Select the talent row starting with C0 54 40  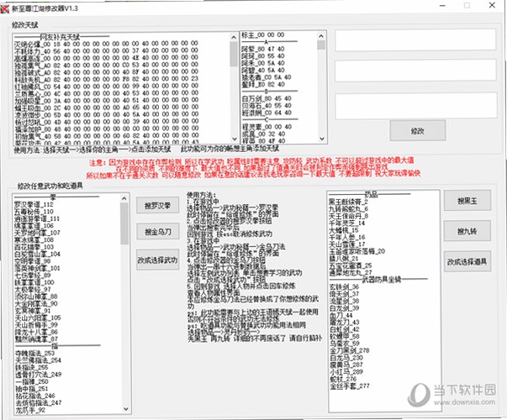tap(106, 87)
